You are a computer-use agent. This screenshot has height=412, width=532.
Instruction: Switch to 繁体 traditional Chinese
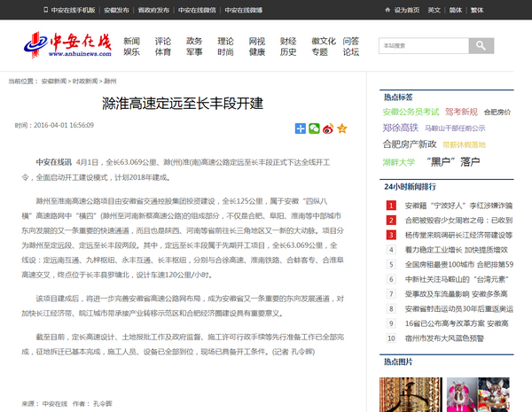click(x=477, y=11)
